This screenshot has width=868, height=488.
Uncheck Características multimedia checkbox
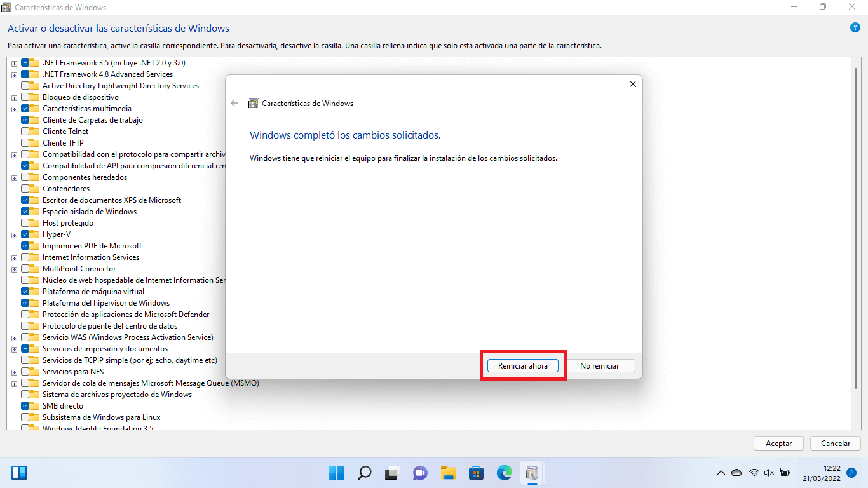click(25, 109)
